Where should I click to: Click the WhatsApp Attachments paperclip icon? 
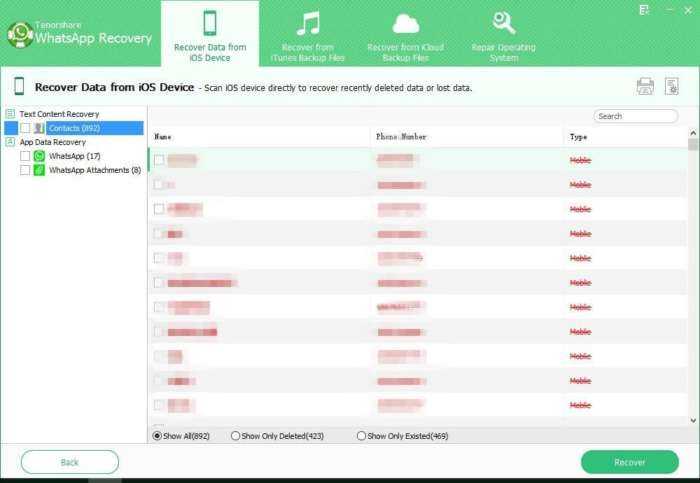(39, 170)
